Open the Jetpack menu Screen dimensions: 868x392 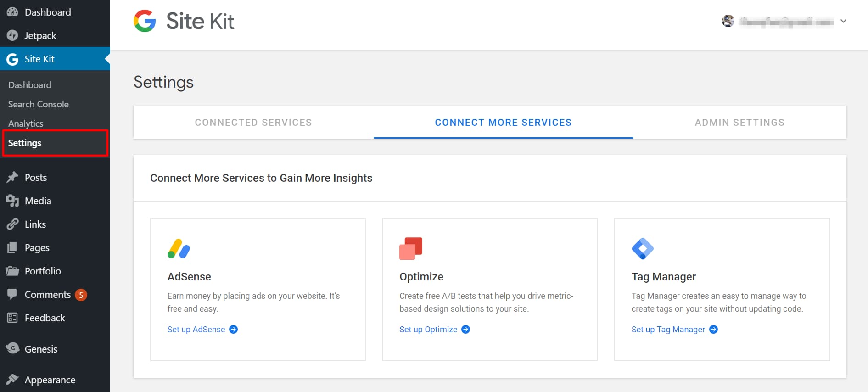55,35
